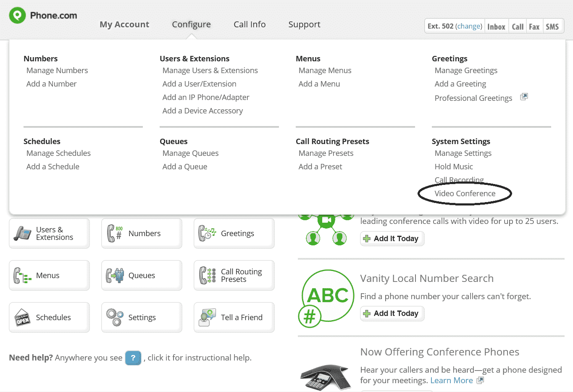Screen dimensions: 573x392
Task: Click the Settings button label
Action: tap(142, 318)
